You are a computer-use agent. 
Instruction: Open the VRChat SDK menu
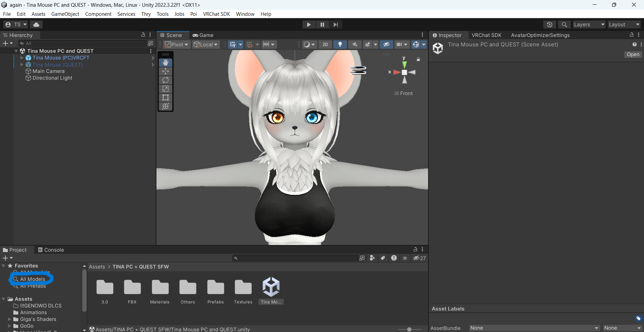point(217,14)
